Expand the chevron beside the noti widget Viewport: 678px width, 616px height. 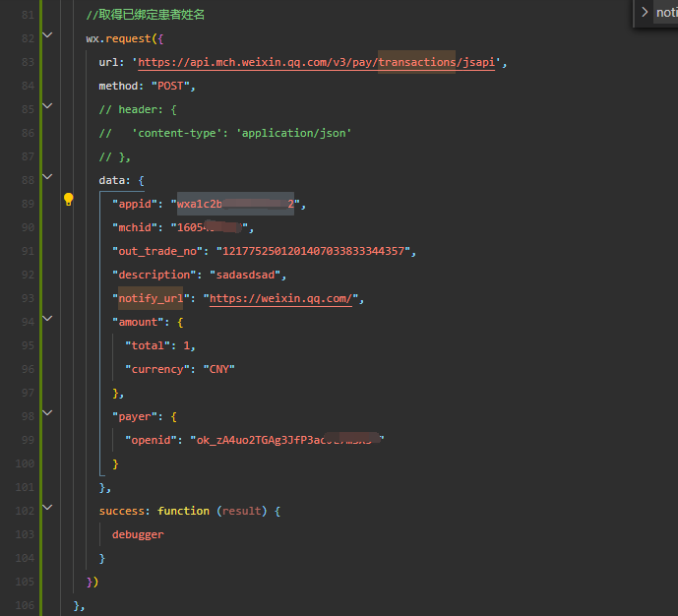point(645,12)
